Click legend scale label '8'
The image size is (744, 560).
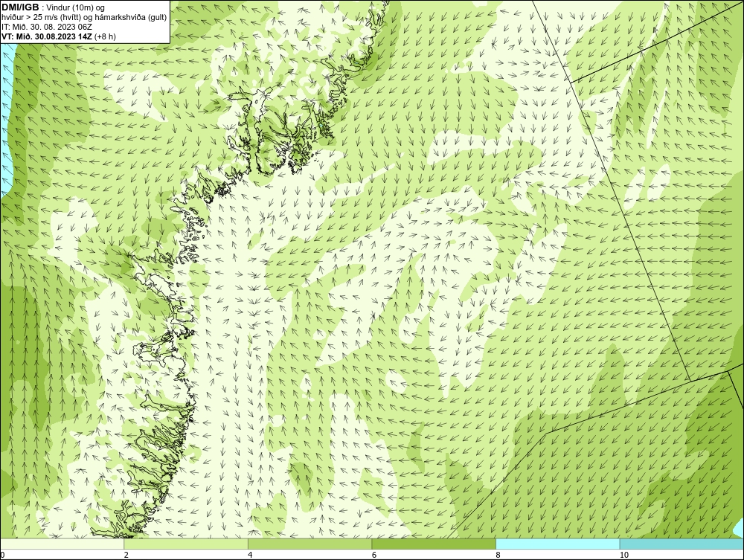[x=498, y=555]
